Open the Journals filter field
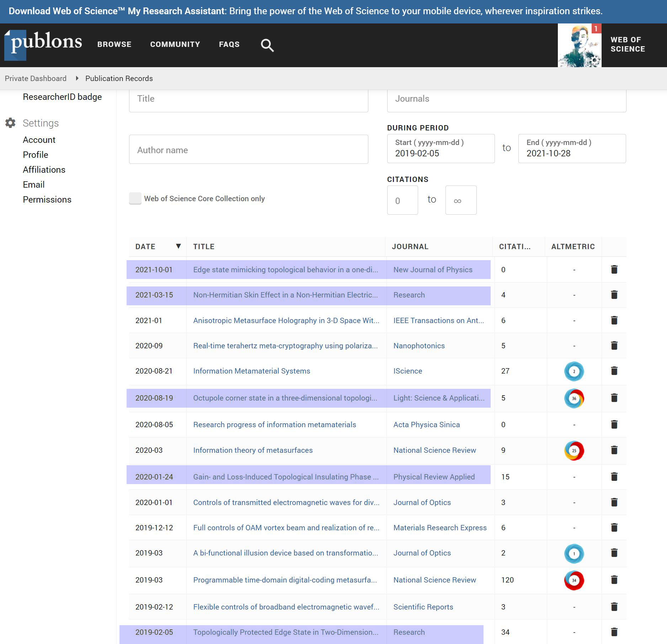 506,99
